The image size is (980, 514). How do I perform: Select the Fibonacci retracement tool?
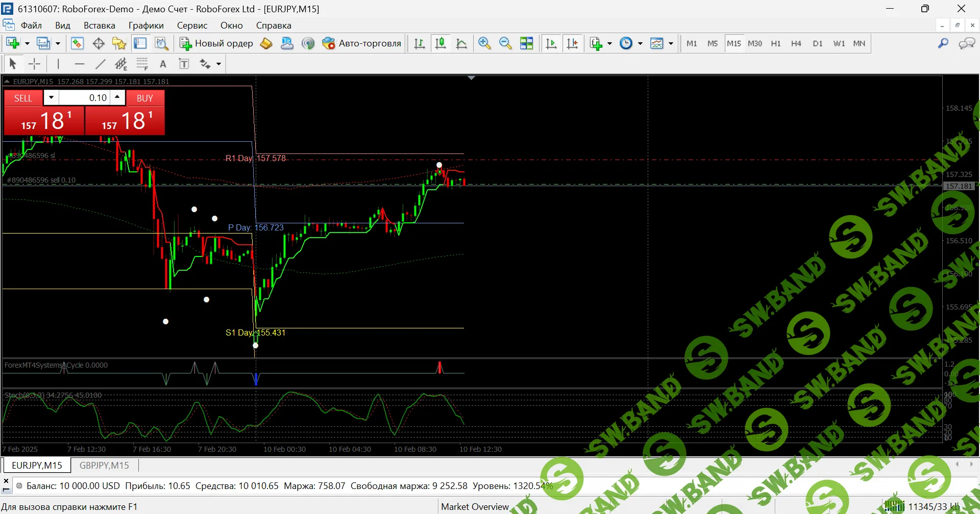142,64
